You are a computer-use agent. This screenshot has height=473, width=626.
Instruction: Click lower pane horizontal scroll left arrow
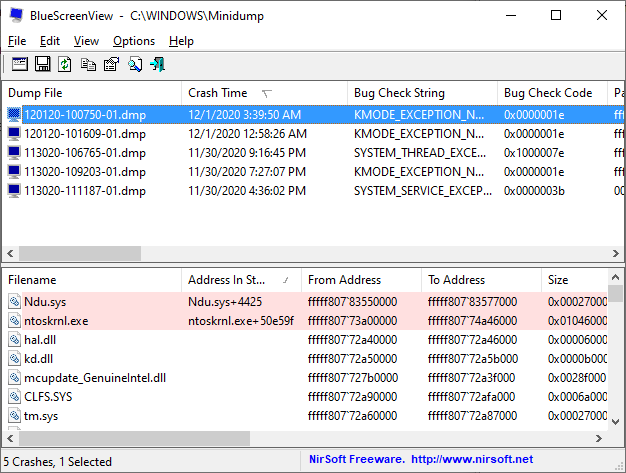[10, 438]
